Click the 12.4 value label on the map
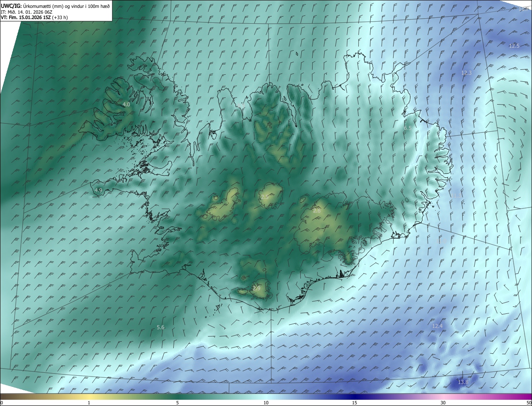532x406 pixels. pyautogui.click(x=437, y=326)
